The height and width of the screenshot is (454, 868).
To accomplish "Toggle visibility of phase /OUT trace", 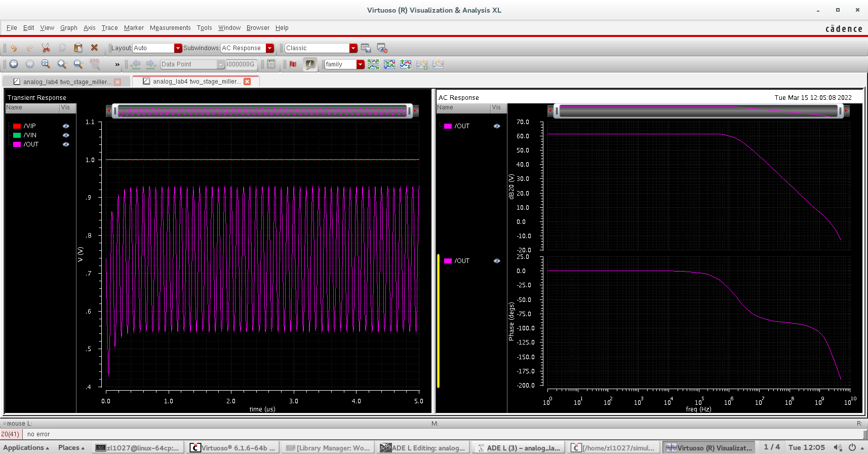I will 497,261.
